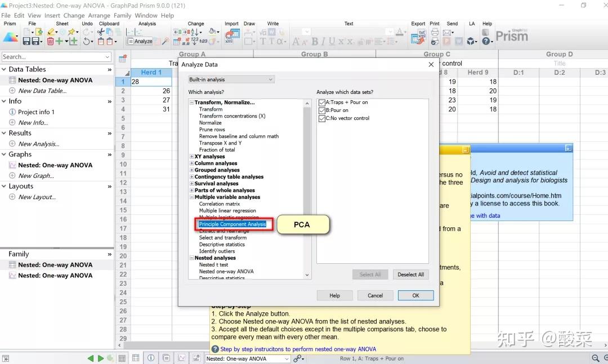The image size is (608, 364).
Task: Uncheck the A:Traps + Pour on data set
Action: (x=321, y=103)
